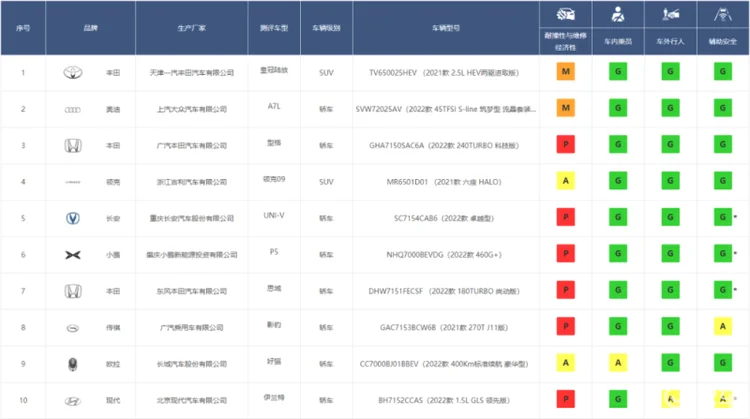
Task: Click the Honda logo in the 思域 row
Action: coord(73,291)
